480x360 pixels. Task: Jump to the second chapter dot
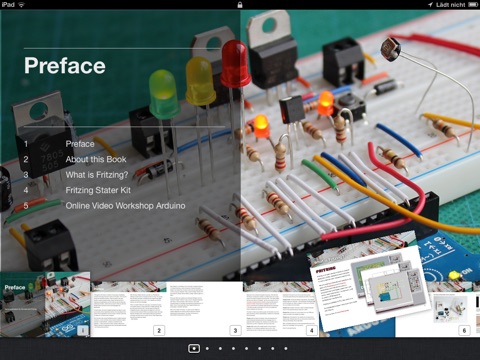click(207, 348)
